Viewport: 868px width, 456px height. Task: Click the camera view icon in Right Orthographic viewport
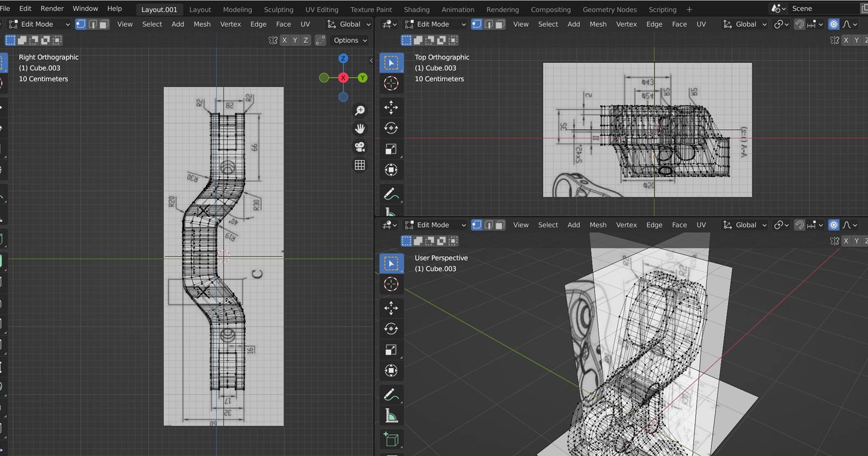click(x=360, y=147)
